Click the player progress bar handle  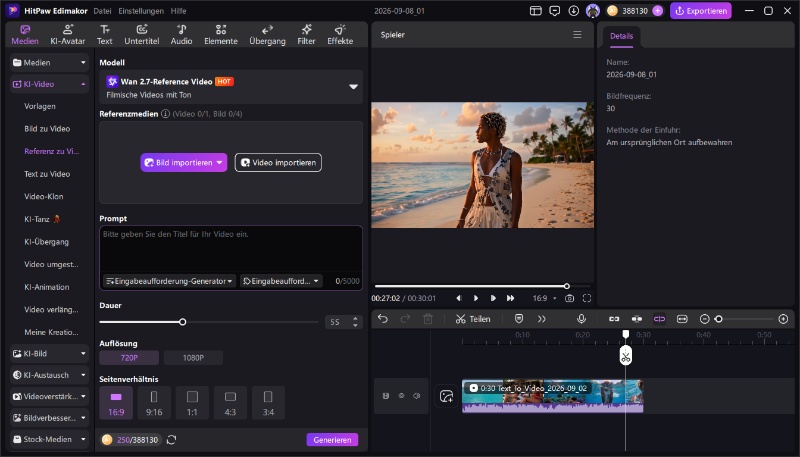tap(566, 286)
